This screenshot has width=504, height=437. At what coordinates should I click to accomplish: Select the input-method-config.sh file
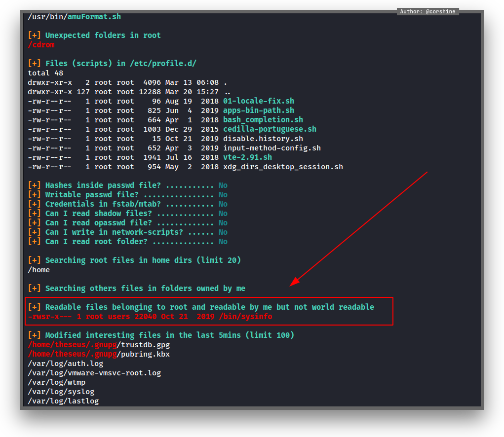(271, 148)
